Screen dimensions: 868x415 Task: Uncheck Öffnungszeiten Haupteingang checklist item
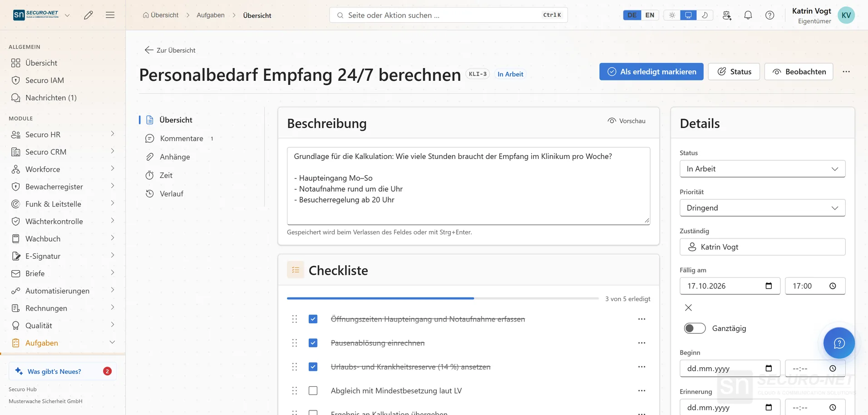(x=313, y=319)
